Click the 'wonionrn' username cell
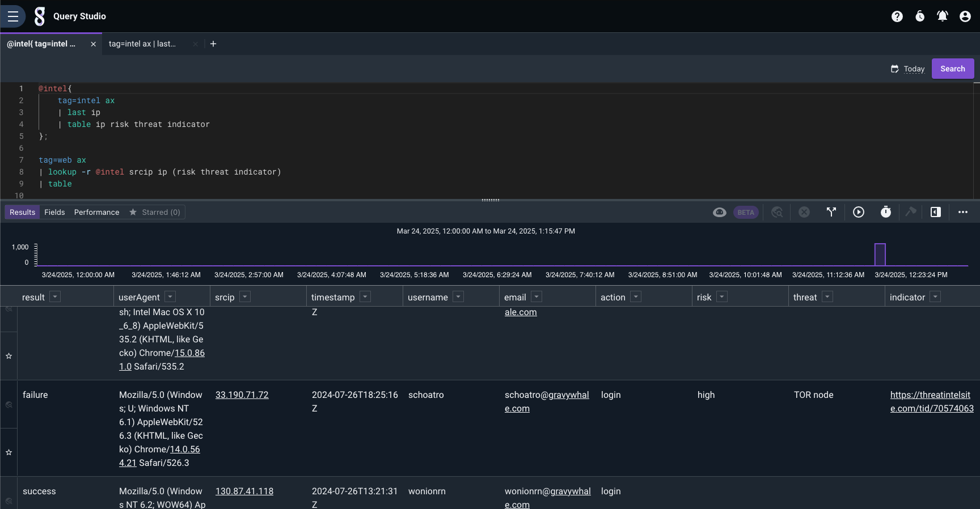Viewport: 980px width, 509px height. pyautogui.click(x=427, y=491)
